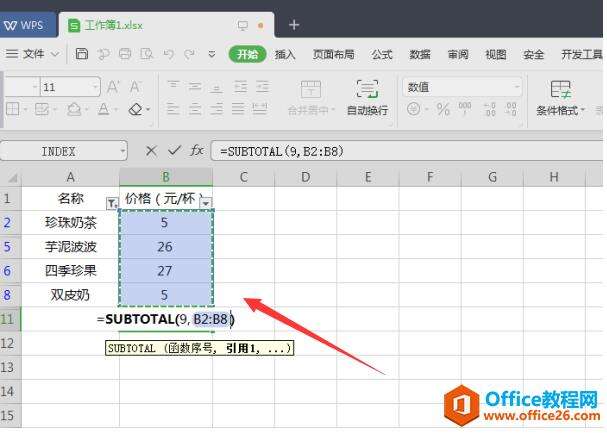Open filter dropdown in 价格 header

205,202
